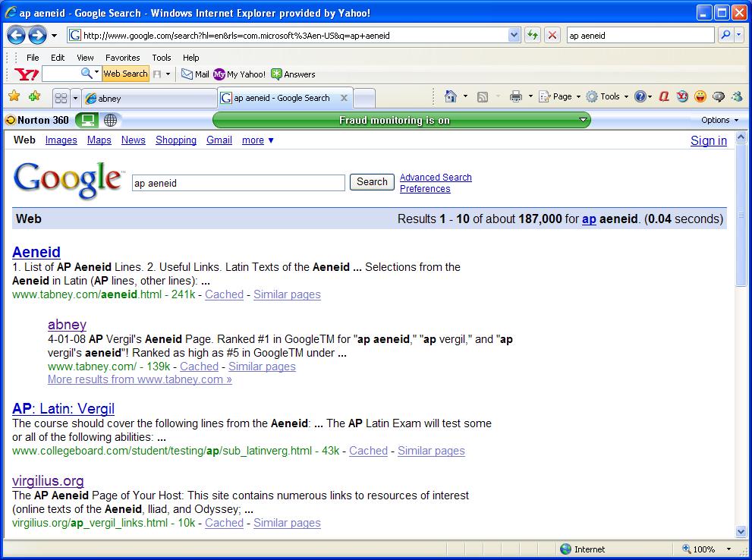
Task: Open My Yahoo! toolbar button
Action: pos(239,74)
